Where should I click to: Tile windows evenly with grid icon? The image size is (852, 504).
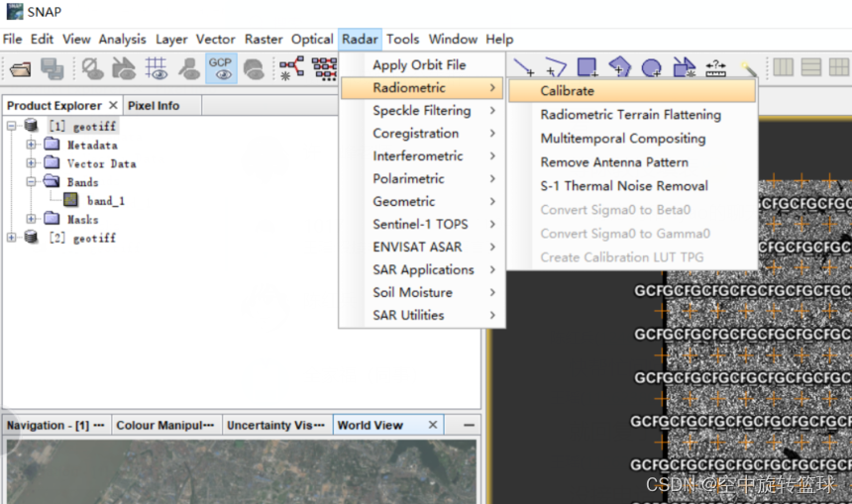pyautogui.click(x=839, y=67)
